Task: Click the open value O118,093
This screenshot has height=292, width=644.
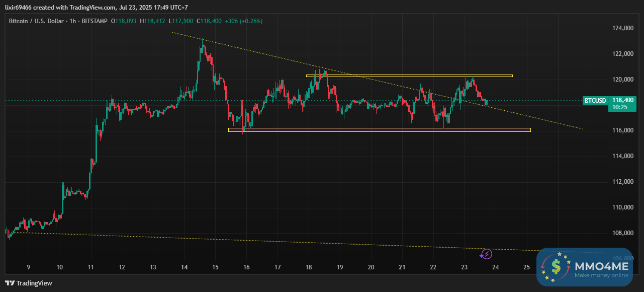Action: pos(124,21)
